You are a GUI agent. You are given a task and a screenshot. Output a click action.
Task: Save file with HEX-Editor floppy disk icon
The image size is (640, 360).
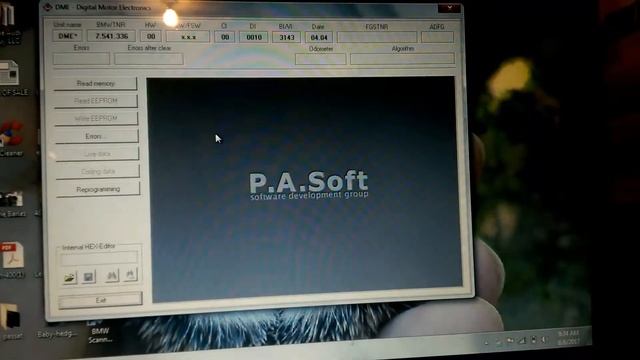(x=88, y=277)
